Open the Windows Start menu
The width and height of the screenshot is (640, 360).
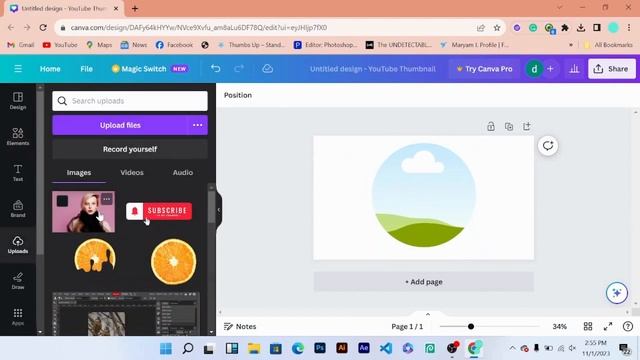(166, 348)
